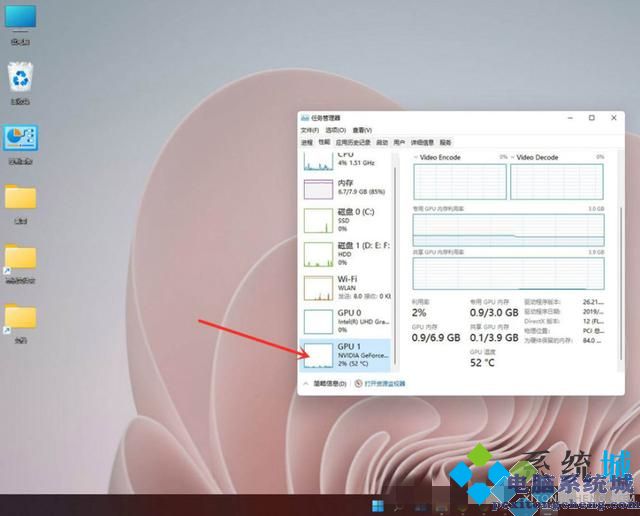Switch to the 进程 tab

click(x=307, y=142)
